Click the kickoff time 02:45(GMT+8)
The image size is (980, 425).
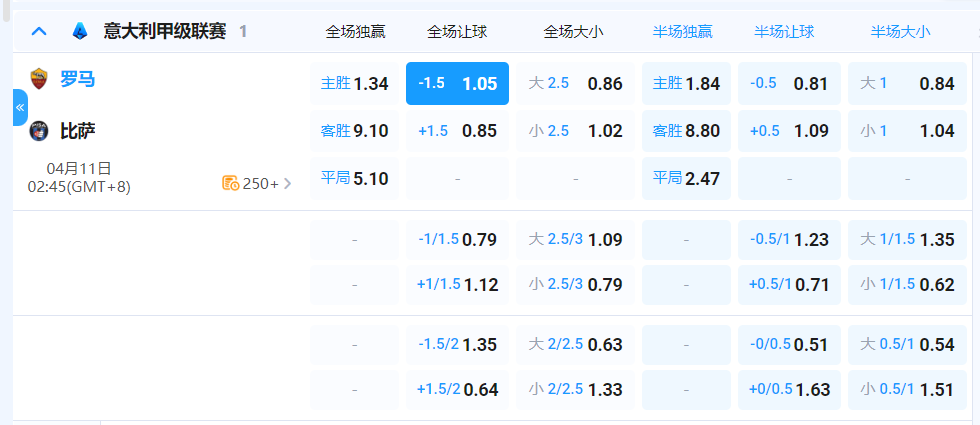[79, 186]
